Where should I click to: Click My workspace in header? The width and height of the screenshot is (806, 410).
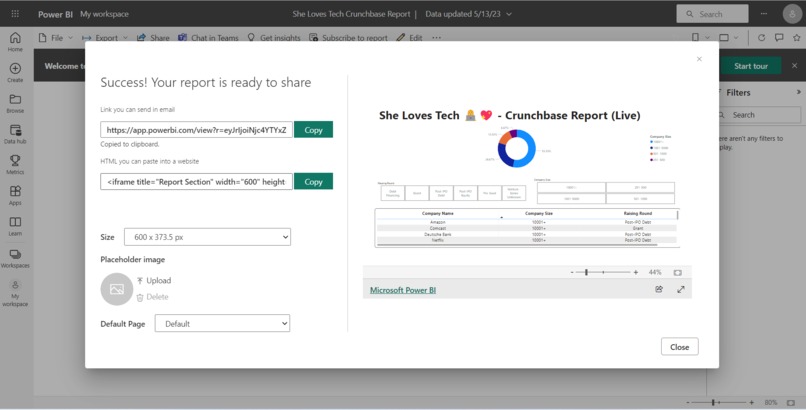click(104, 14)
